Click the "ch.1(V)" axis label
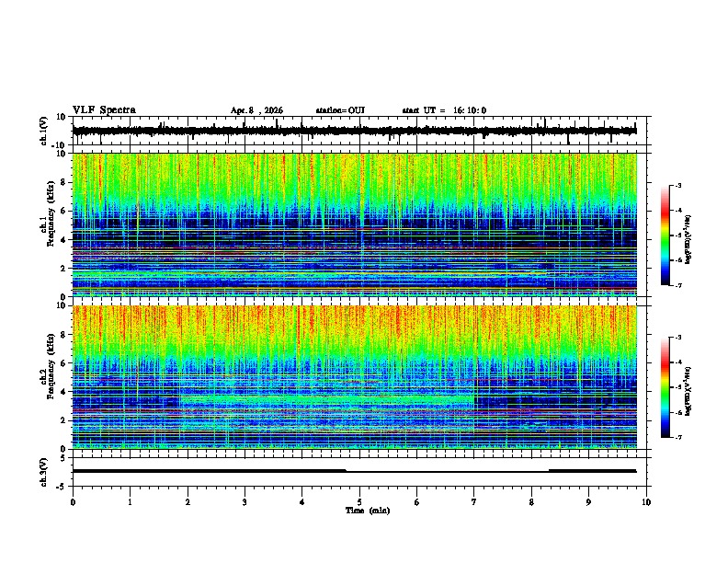Viewport: 728px width, 563px height. tap(44, 131)
